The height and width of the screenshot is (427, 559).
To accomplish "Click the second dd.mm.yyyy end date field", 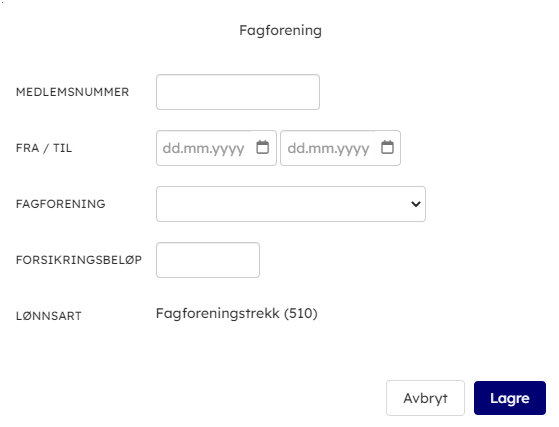I will point(328,148).
